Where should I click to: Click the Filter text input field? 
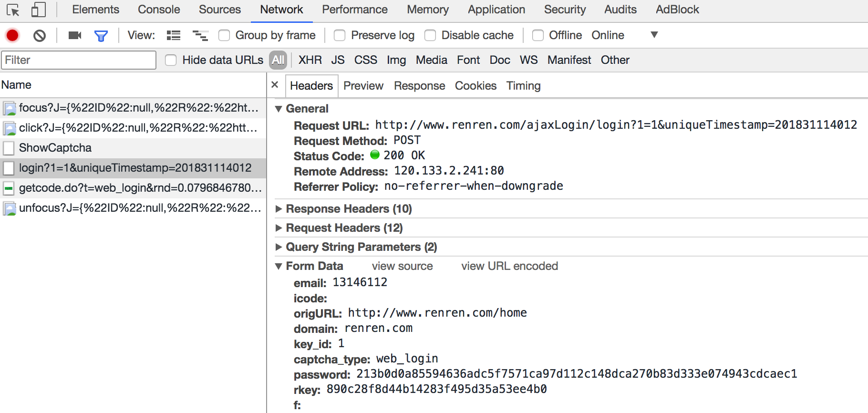click(x=79, y=60)
